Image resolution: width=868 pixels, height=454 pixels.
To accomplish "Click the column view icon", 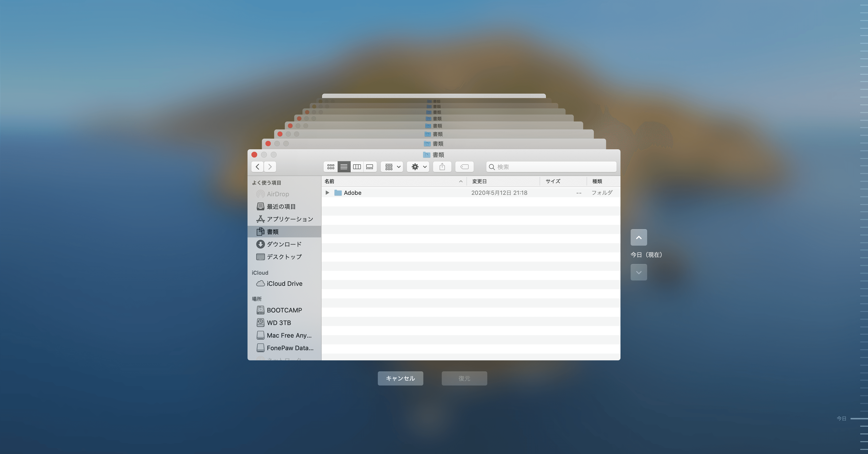I will coord(357,166).
